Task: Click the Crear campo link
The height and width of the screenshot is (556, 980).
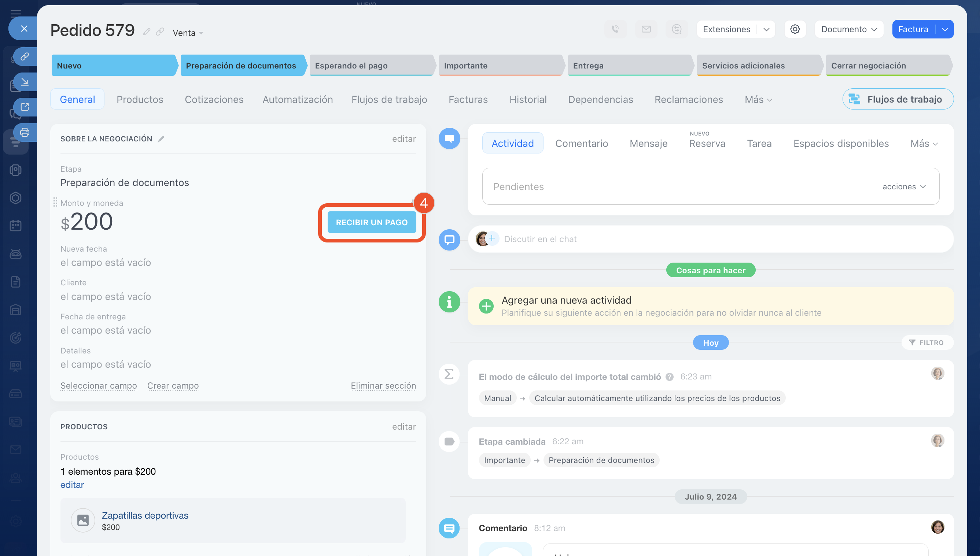Action: coord(173,386)
